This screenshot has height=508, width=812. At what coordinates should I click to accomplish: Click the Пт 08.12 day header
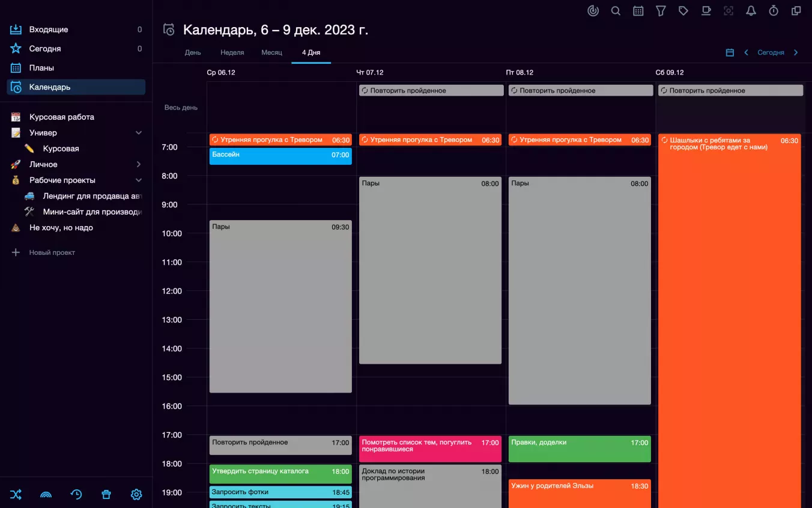(520, 72)
